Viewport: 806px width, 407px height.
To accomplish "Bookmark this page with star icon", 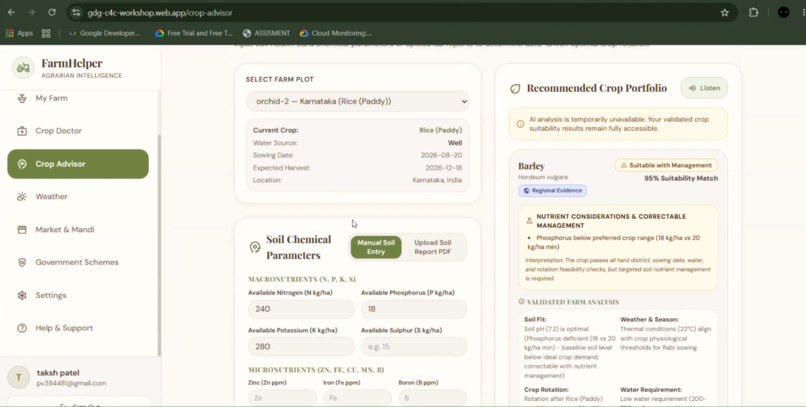I will [x=724, y=13].
